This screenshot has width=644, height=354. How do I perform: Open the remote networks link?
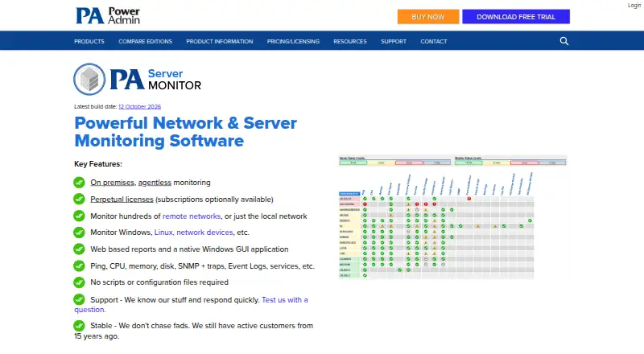192,216
